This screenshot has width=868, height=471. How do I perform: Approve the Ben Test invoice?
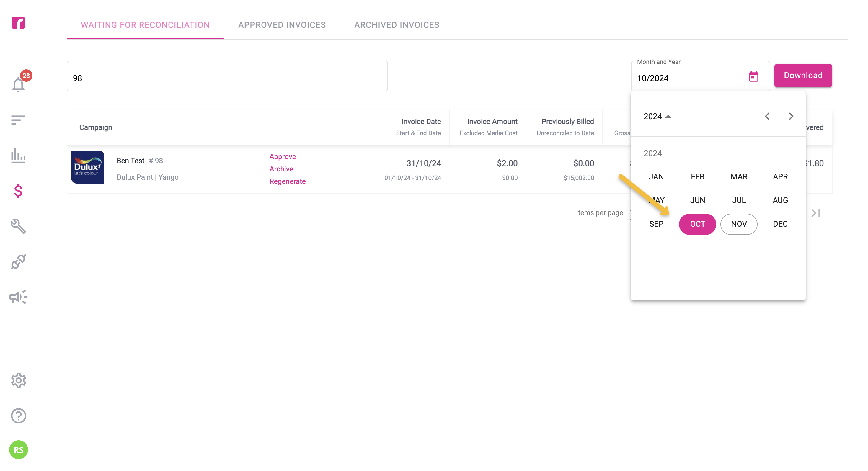(283, 157)
